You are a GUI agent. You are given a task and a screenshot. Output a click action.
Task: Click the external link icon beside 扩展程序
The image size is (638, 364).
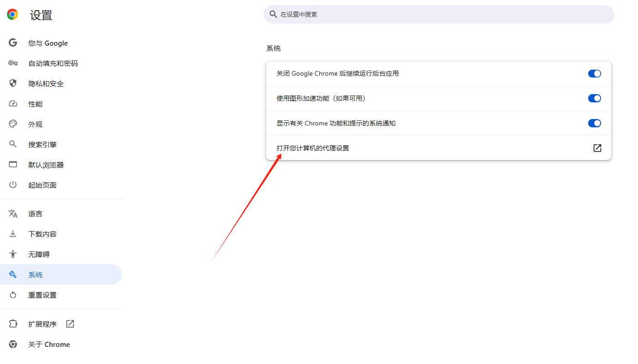70,324
